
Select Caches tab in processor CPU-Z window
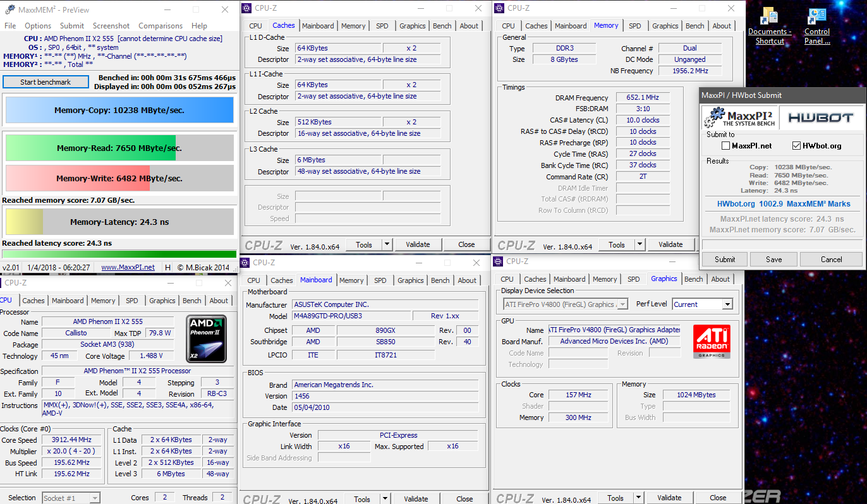pos(33,301)
